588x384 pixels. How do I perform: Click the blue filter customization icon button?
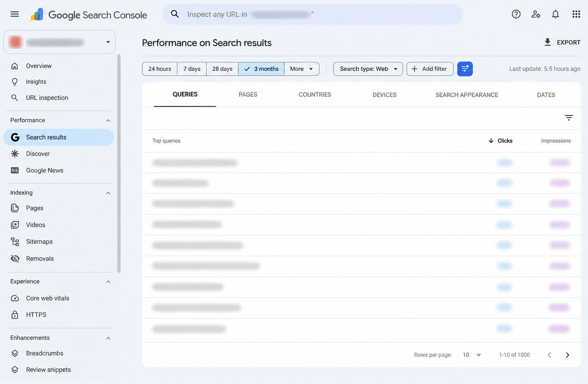click(x=465, y=69)
